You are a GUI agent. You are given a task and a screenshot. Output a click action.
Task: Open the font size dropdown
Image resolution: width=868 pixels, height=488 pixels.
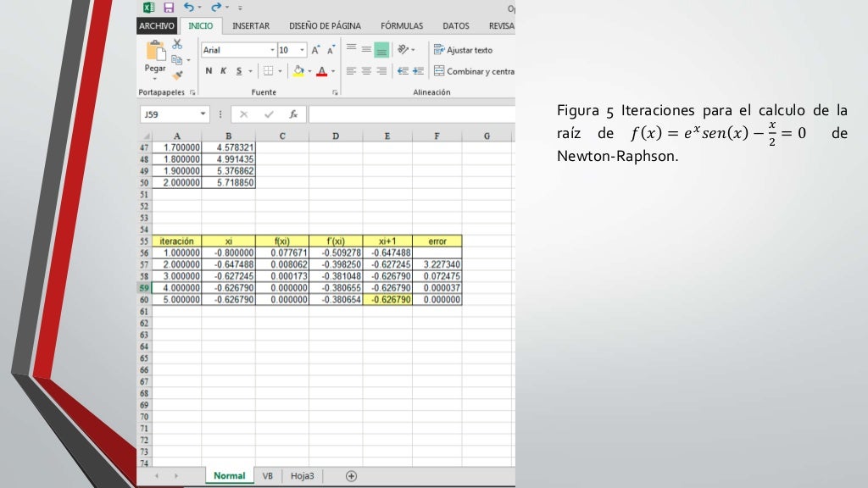tap(303, 50)
